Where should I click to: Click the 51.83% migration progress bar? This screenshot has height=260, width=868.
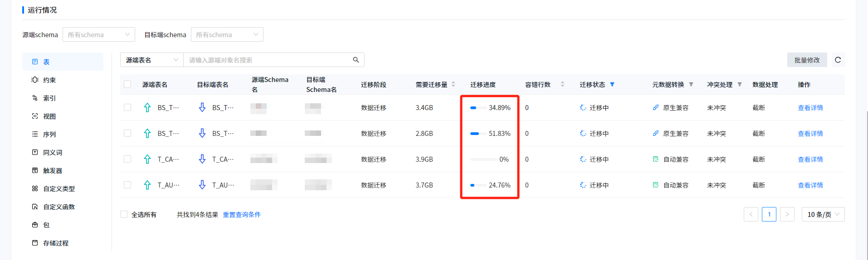click(x=475, y=134)
